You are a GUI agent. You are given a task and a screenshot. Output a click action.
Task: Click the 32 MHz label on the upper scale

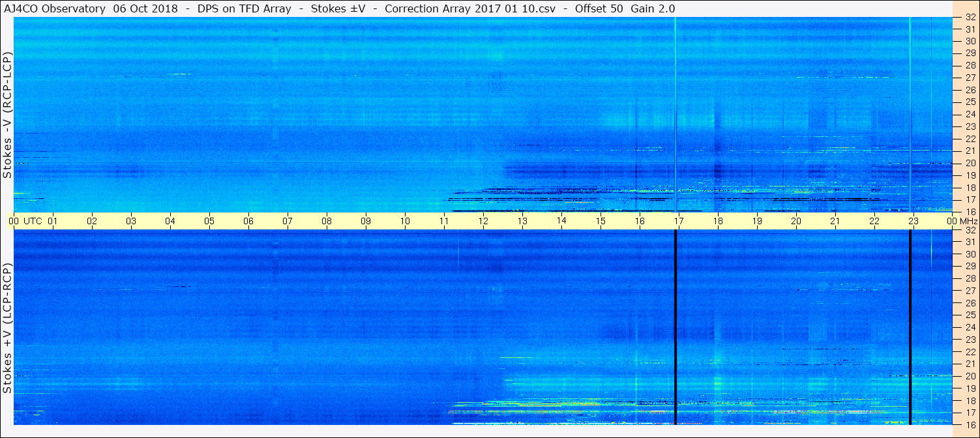970,18
